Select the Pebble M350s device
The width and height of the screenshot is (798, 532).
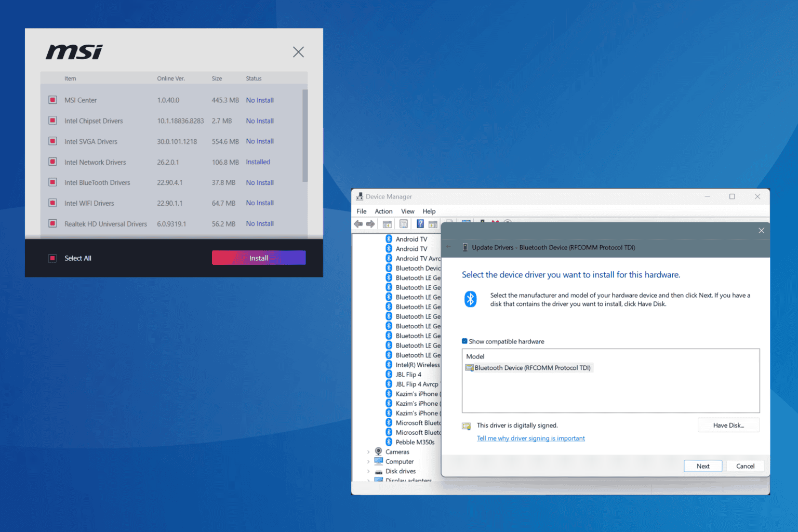pos(415,442)
